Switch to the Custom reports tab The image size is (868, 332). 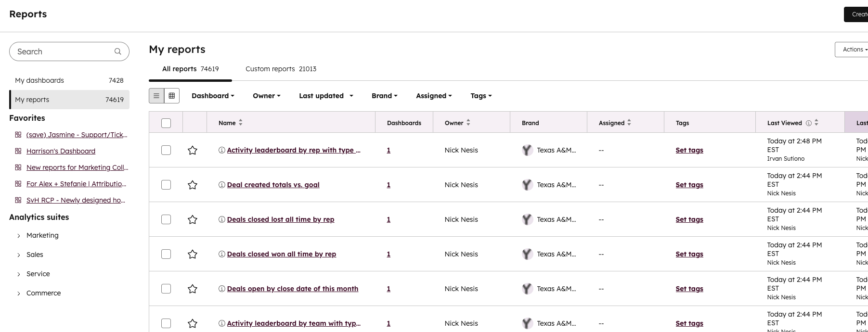[281, 69]
